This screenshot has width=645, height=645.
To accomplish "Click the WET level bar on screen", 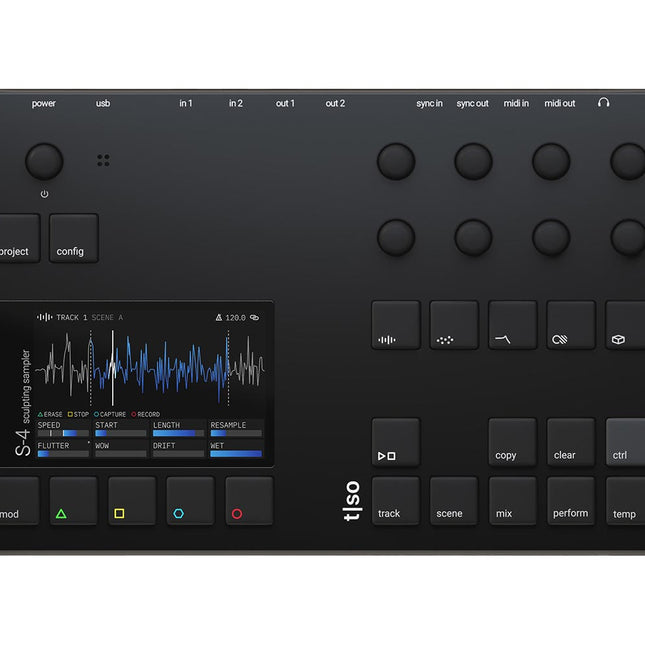I will pos(236,454).
